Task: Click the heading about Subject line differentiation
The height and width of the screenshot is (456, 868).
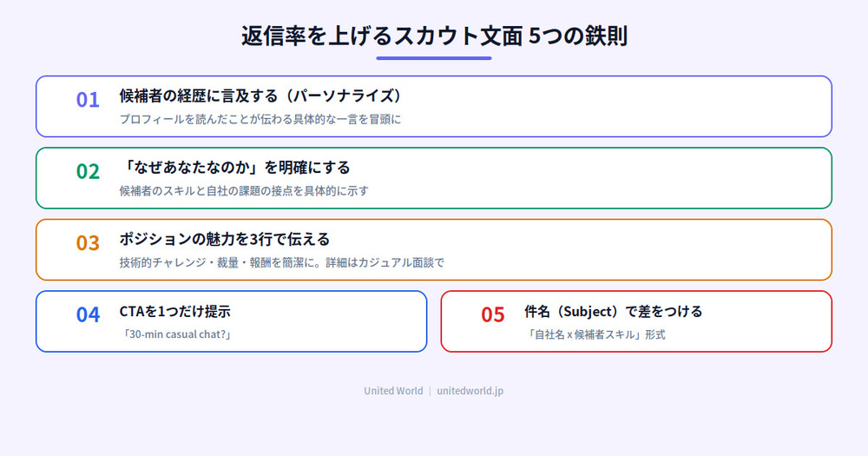Action: [x=614, y=311]
